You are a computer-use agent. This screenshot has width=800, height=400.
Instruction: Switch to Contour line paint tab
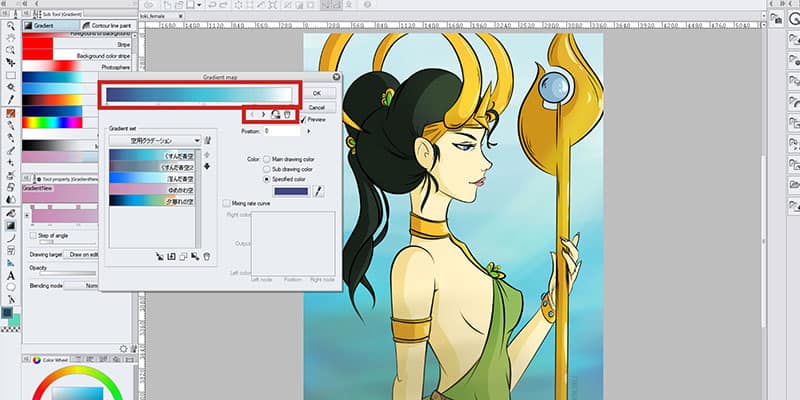pyautogui.click(x=107, y=25)
